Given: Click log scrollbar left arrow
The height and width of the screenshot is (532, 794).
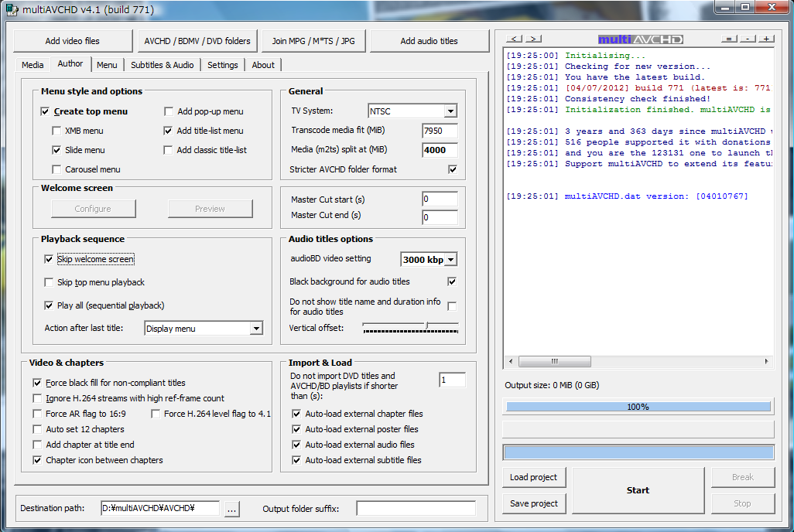Looking at the screenshot, I should click(511, 361).
